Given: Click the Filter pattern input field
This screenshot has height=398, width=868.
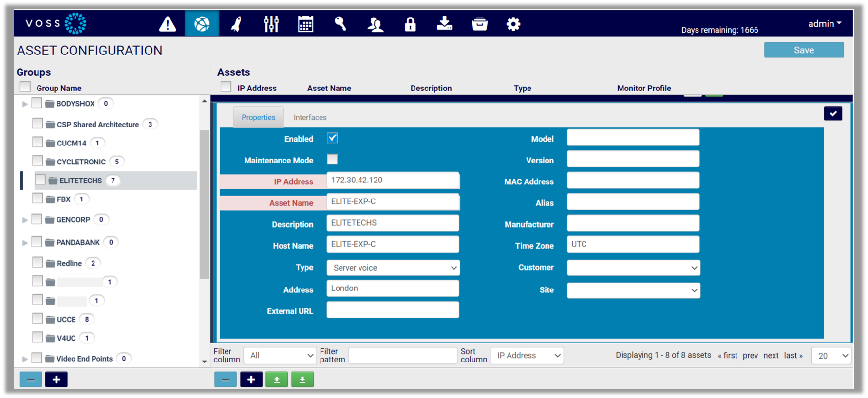Looking at the screenshot, I should coord(402,356).
